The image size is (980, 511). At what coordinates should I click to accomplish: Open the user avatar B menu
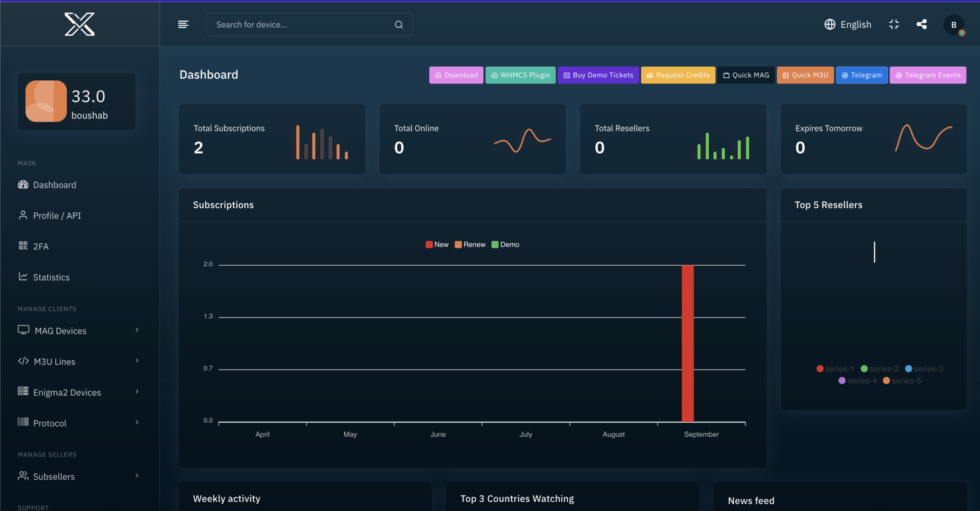click(x=954, y=25)
